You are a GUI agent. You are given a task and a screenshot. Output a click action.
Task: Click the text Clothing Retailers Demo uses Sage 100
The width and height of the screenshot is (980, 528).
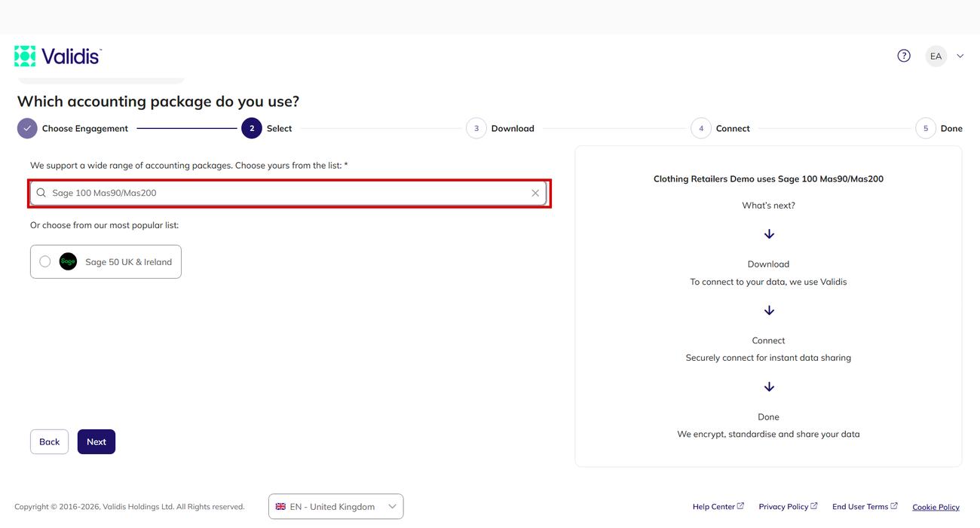tap(768, 179)
